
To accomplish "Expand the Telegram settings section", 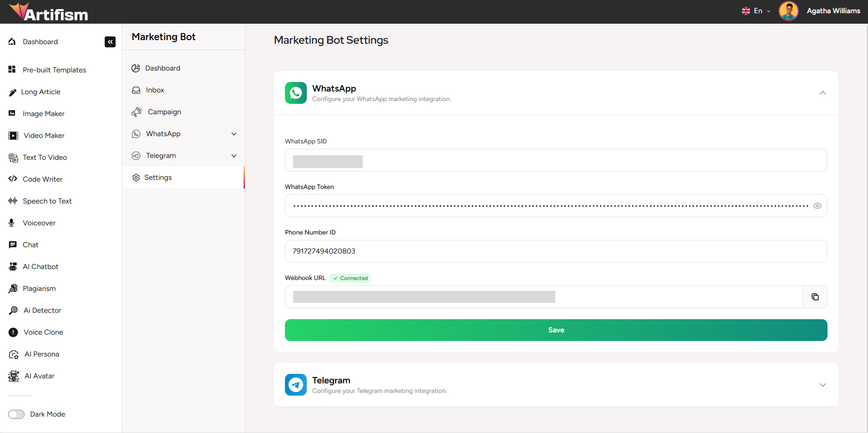I will click(x=822, y=385).
